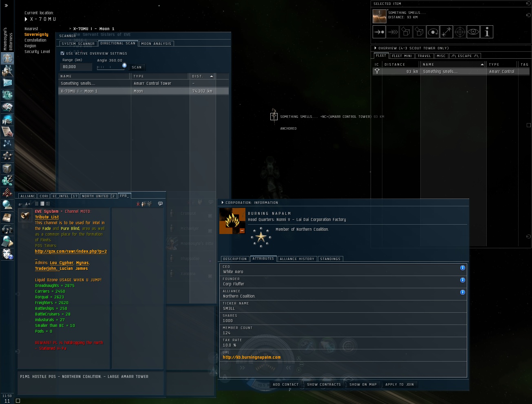Screen dimensions: 532x404
Task: Open the Alliance History tab
Action: coord(297,259)
